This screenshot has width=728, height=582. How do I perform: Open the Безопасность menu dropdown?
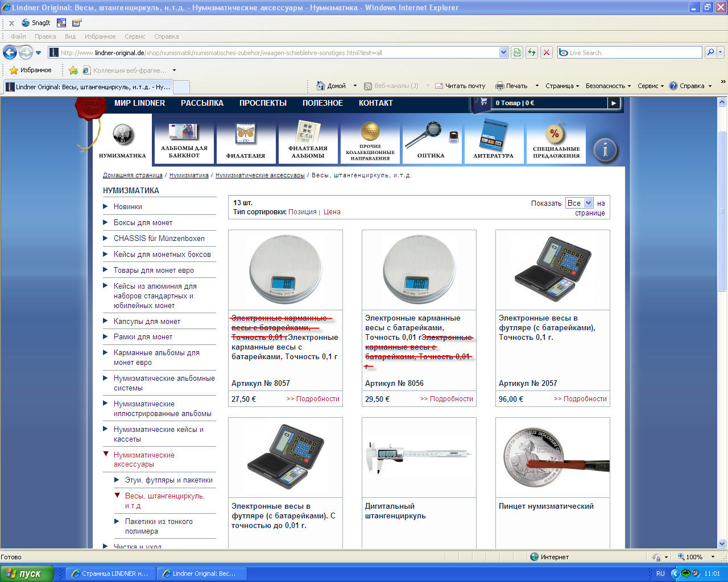tap(608, 86)
